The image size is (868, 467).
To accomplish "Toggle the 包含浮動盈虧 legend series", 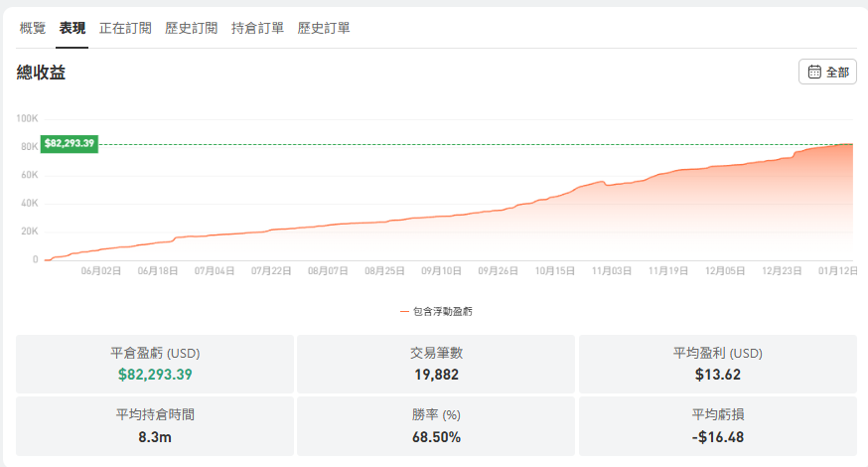I will pyautogui.click(x=436, y=311).
